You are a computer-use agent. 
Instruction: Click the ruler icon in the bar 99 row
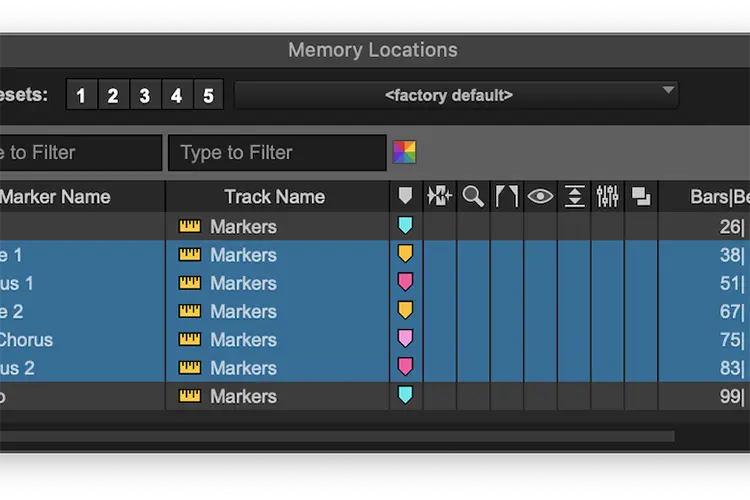tap(190, 395)
